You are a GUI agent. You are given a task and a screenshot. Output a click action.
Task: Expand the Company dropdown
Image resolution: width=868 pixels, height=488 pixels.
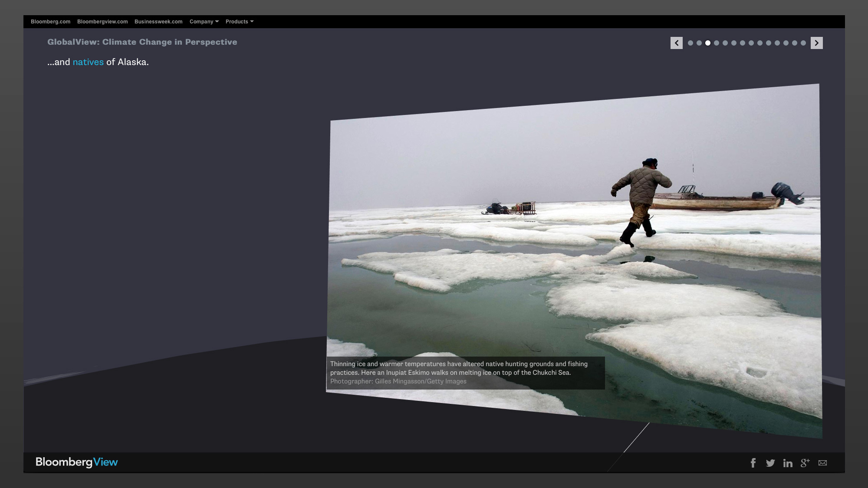pos(204,22)
